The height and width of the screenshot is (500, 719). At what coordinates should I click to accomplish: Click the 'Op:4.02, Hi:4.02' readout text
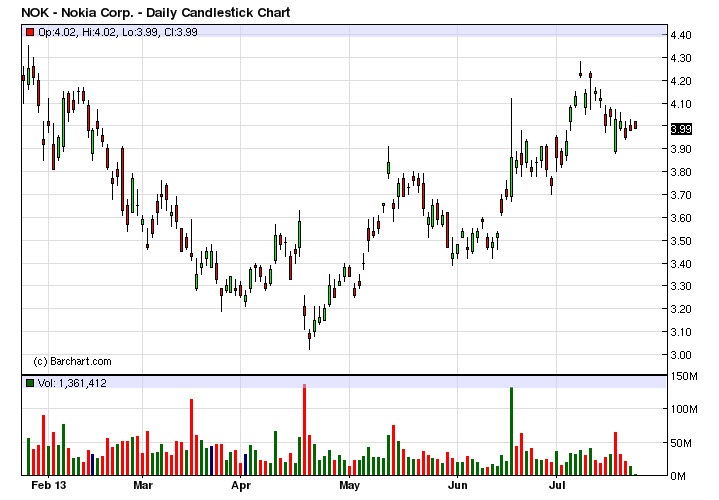[78, 32]
